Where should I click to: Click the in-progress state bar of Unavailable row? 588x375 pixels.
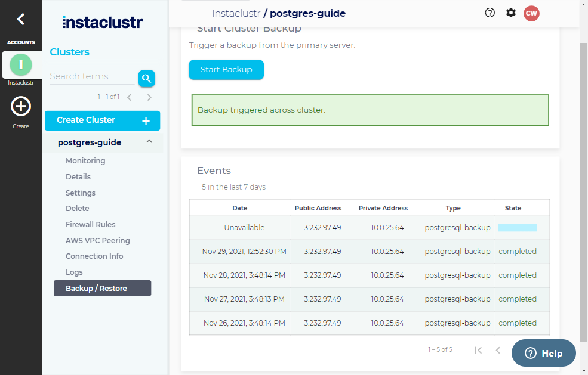(518, 228)
